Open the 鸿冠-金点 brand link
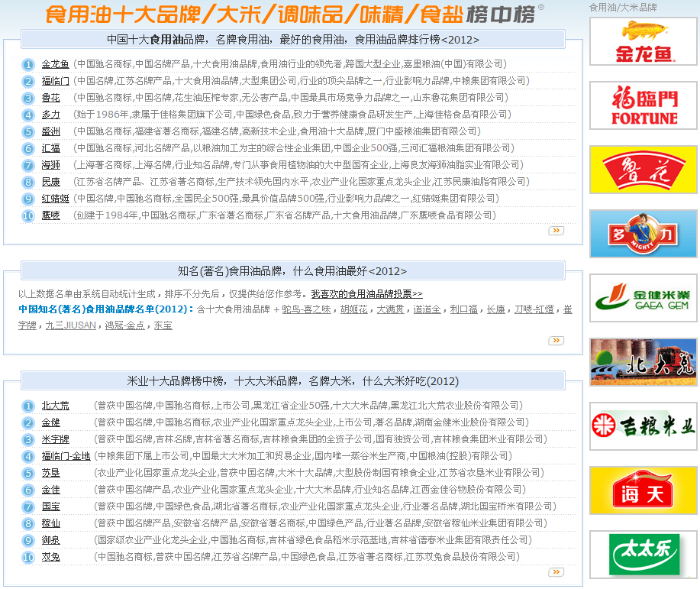Viewport: 700px width, 589px height. point(125,325)
